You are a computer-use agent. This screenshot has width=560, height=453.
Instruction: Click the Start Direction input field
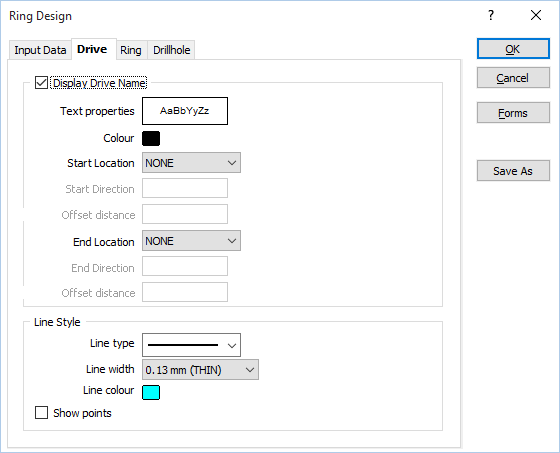click(x=185, y=188)
